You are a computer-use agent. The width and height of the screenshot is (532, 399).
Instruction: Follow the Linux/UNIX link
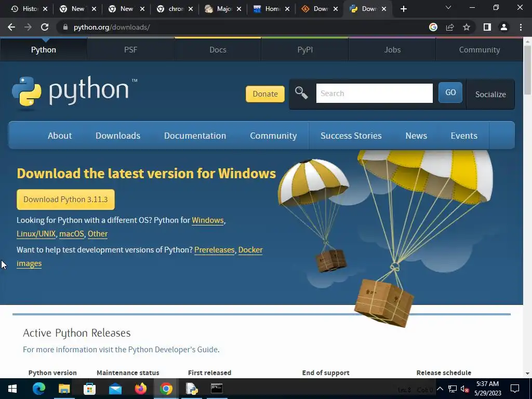(36, 234)
